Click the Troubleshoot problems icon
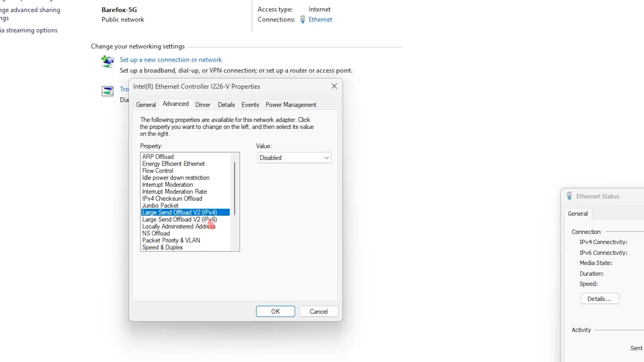 click(x=108, y=91)
